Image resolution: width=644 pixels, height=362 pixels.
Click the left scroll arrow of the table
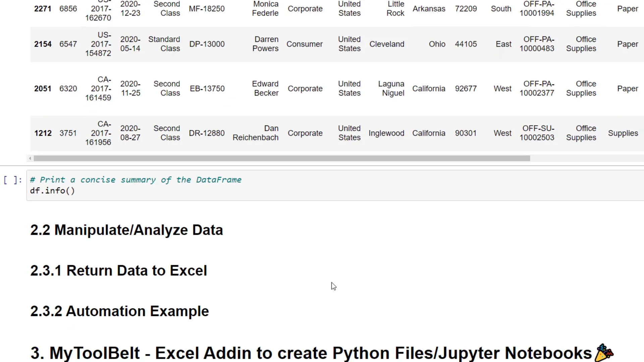coord(30,158)
